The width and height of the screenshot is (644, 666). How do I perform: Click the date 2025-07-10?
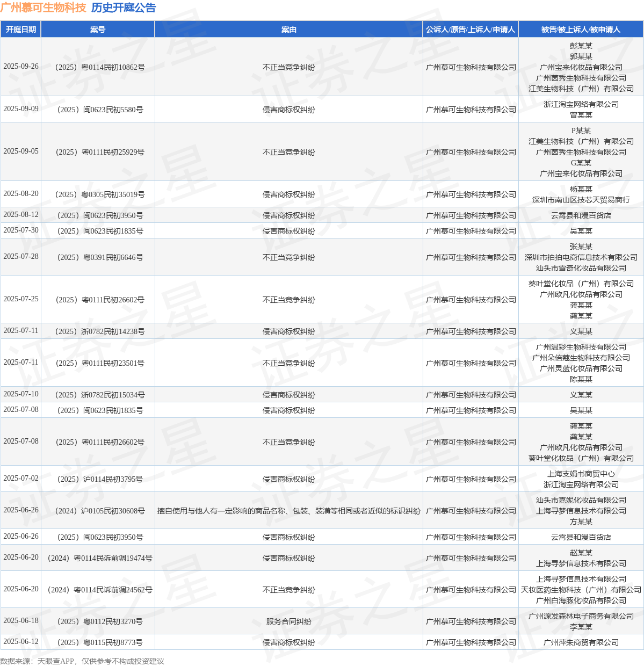coord(21,394)
